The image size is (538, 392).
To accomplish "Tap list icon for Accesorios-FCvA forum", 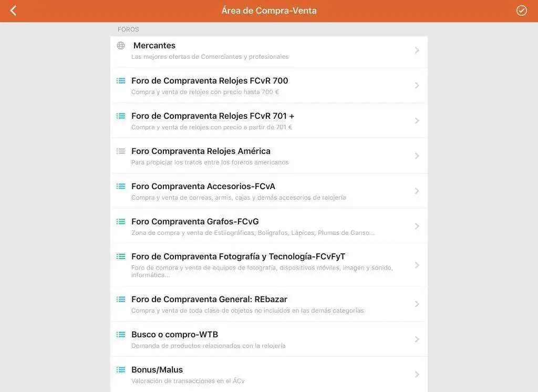I will pos(121,187).
